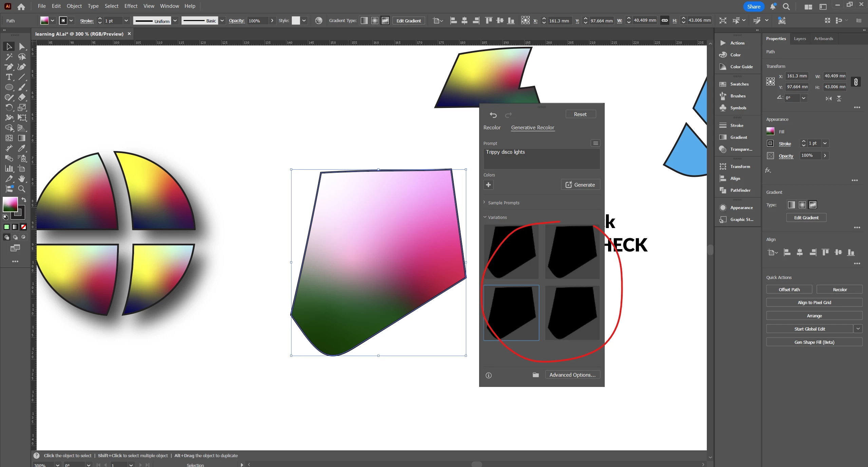Image resolution: width=868 pixels, height=467 pixels.
Task: Switch to the Layers tab
Action: point(799,39)
